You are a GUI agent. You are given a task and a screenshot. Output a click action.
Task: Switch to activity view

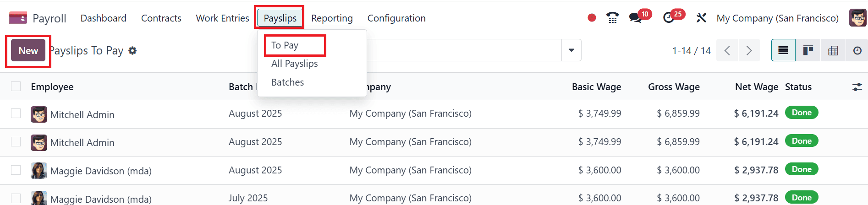pyautogui.click(x=857, y=50)
